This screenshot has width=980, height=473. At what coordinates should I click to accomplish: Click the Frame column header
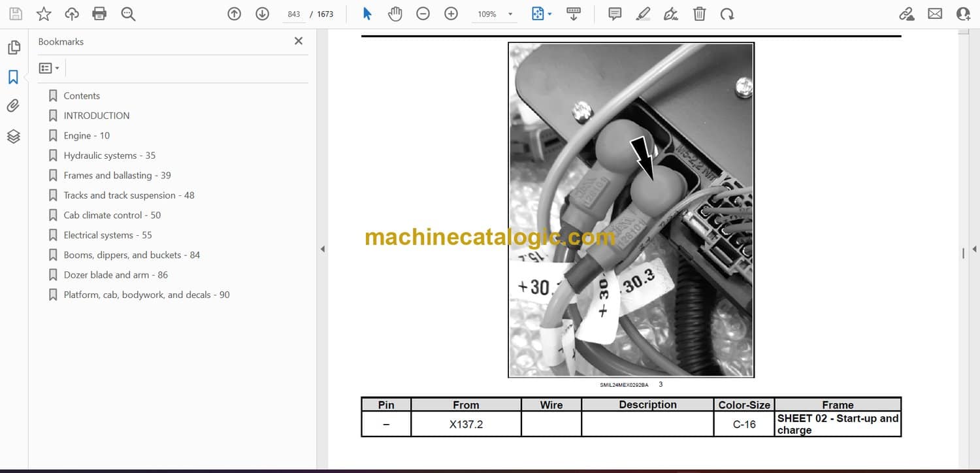(x=838, y=405)
